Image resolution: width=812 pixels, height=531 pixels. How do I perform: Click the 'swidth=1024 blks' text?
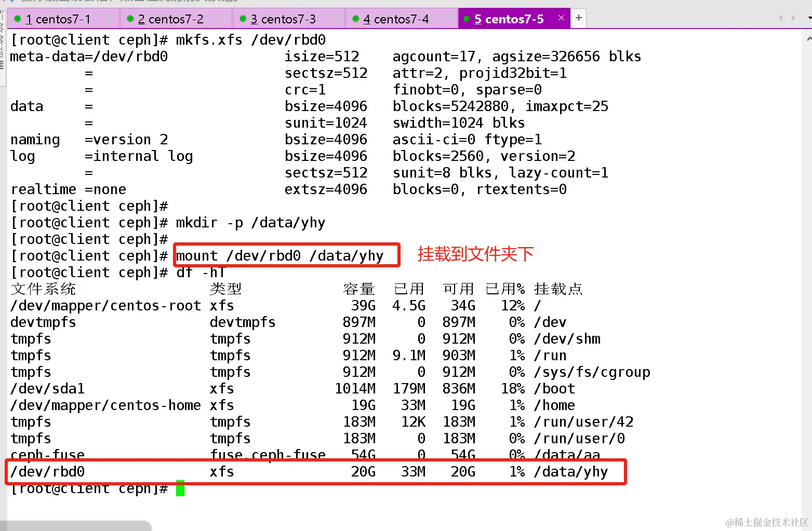[x=459, y=123]
